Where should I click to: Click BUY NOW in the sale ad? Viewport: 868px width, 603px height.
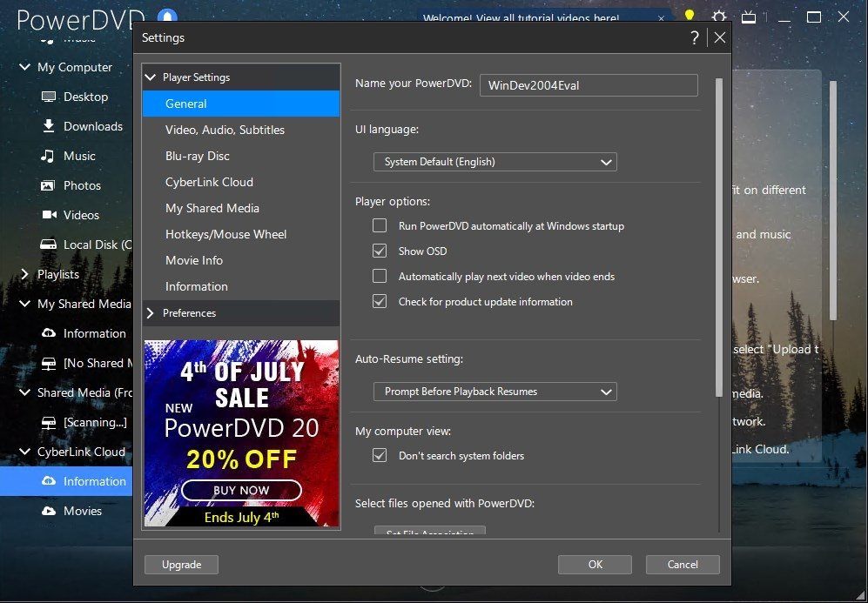click(x=241, y=490)
